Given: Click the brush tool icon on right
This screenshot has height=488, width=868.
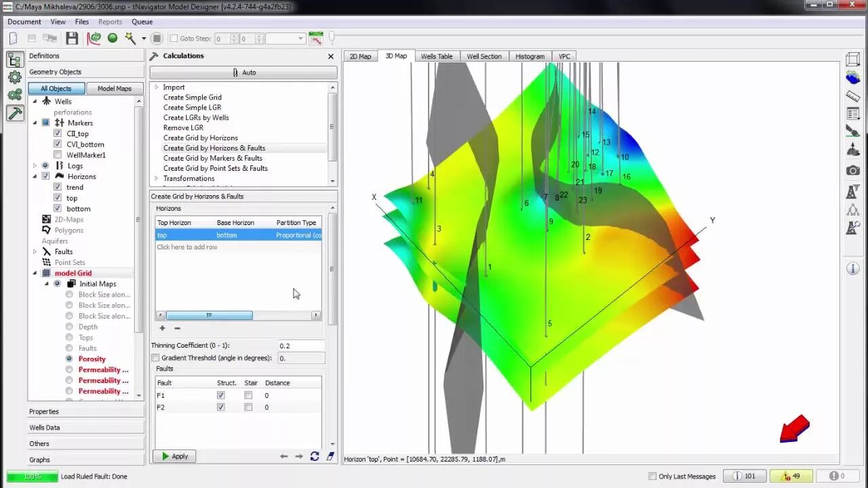Looking at the screenshot, I should pyautogui.click(x=853, y=131).
